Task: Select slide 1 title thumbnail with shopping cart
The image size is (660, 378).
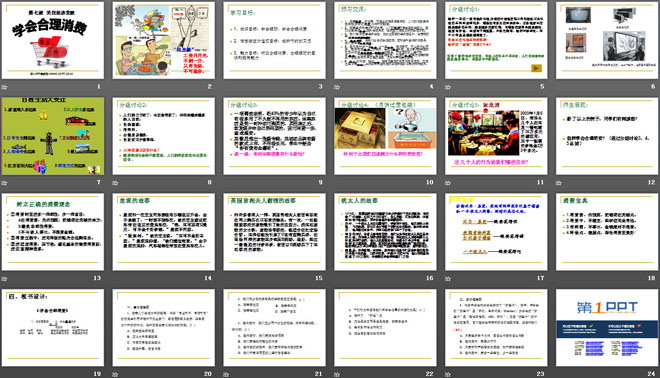Action: pos(53,40)
